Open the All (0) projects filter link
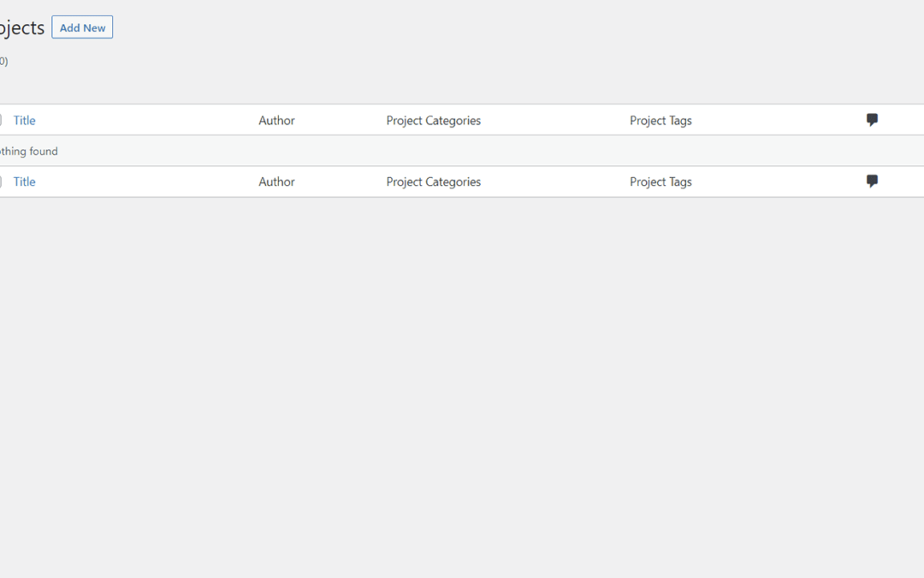Screen dimensions: 924x578 coord(3,61)
